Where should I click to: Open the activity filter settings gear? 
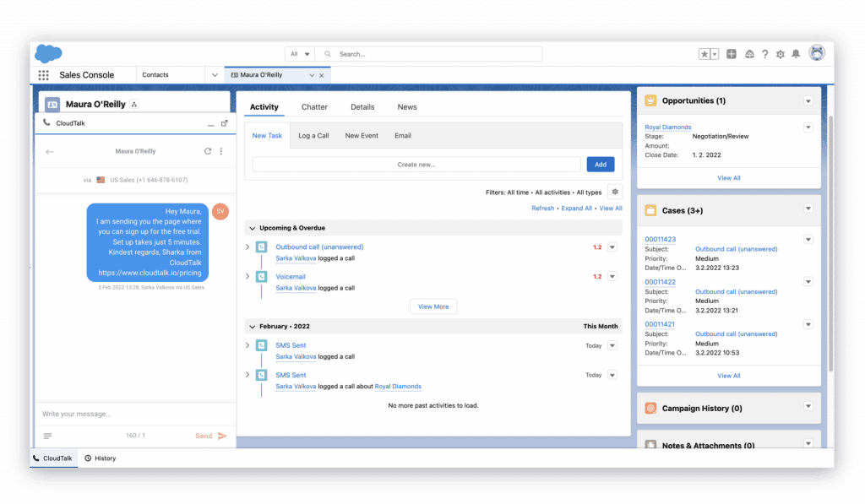[615, 192]
